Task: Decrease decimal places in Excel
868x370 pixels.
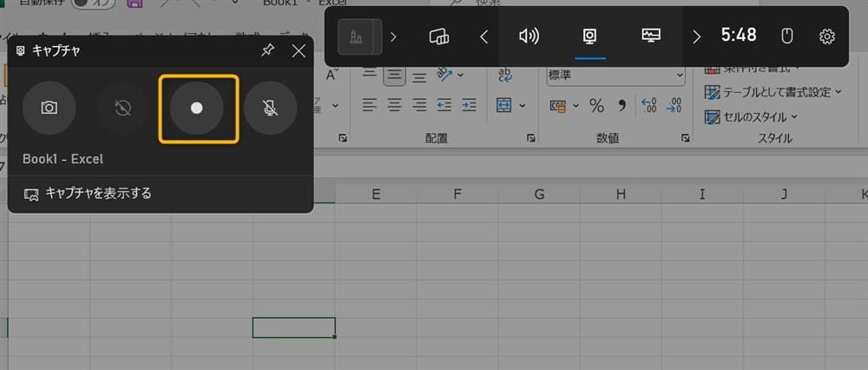Action: coord(674,105)
